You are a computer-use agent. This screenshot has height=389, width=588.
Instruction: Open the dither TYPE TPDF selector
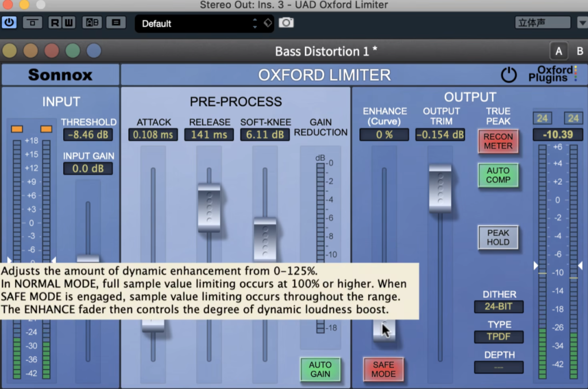click(x=499, y=337)
